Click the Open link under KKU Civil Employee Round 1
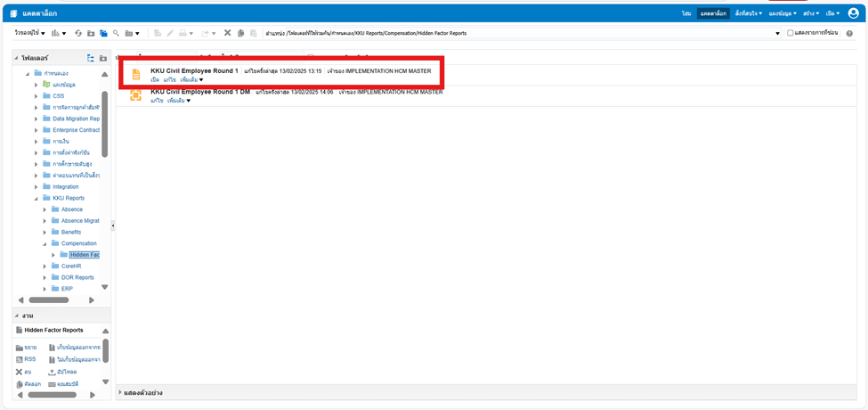Image resolution: width=868 pixels, height=410 pixels. pyautogui.click(x=155, y=79)
